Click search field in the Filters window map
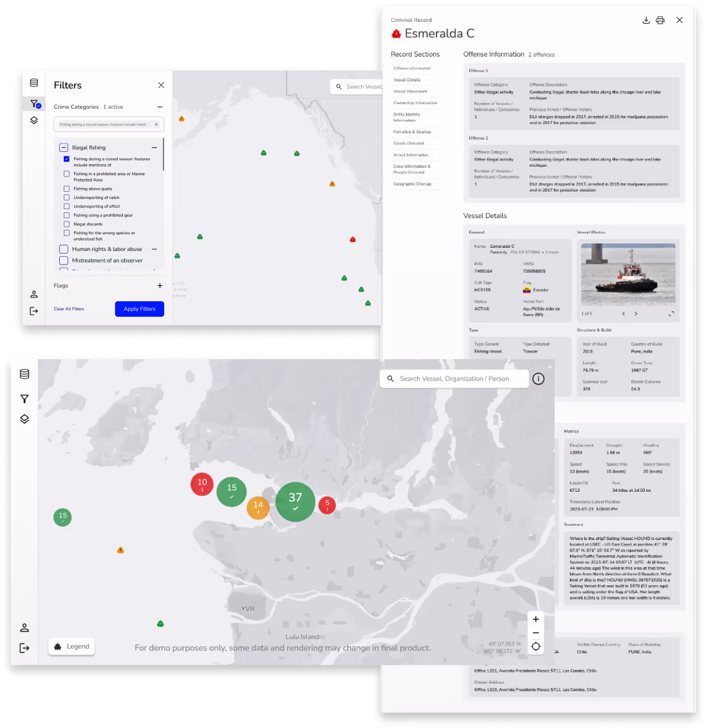Image resolution: width=706 pixels, height=728 pixels. pos(357,87)
